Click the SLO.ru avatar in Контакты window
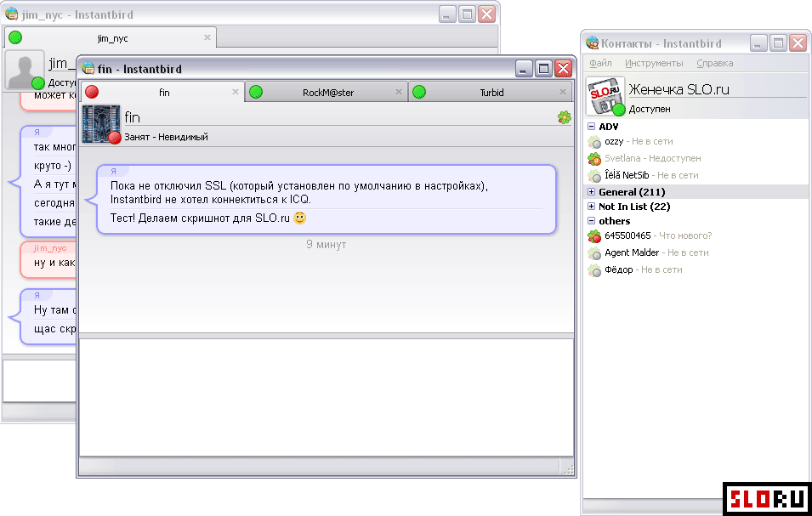 point(605,96)
